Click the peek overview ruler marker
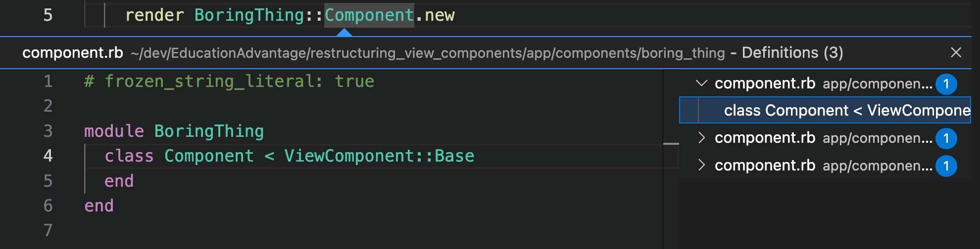The width and height of the screenshot is (980, 249). (671, 144)
